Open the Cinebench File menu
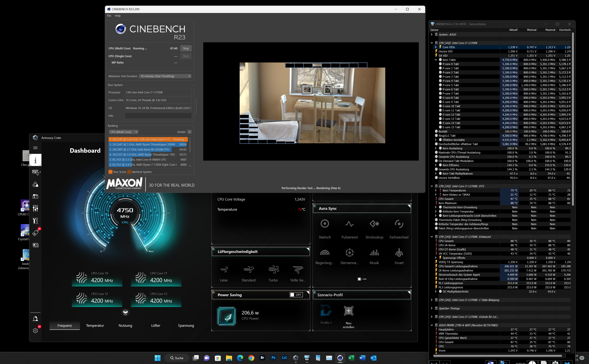This screenshot has height=364, width=589. tap(109, 16)
